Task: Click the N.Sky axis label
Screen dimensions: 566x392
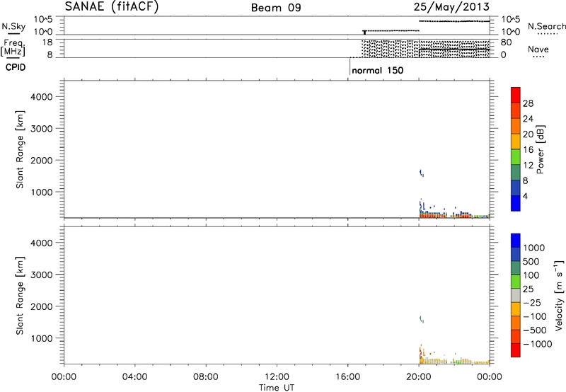Action: (x=13, y=26)
